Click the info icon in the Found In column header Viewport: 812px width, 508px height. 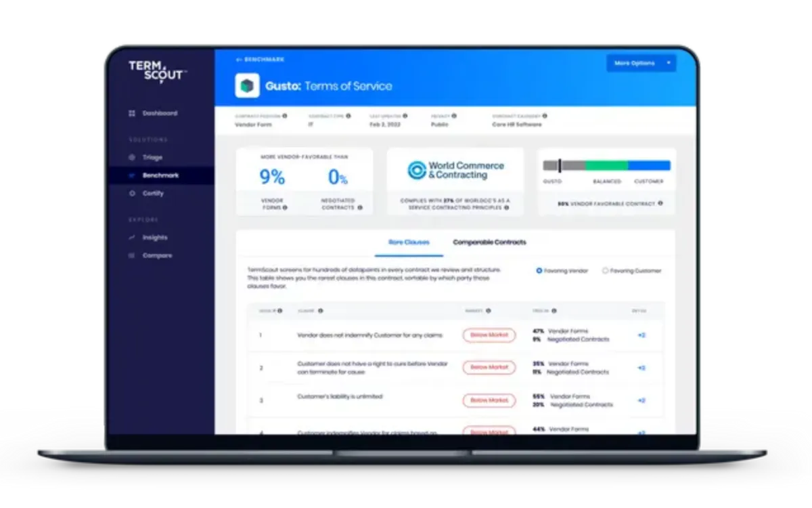tap(554, 311)
